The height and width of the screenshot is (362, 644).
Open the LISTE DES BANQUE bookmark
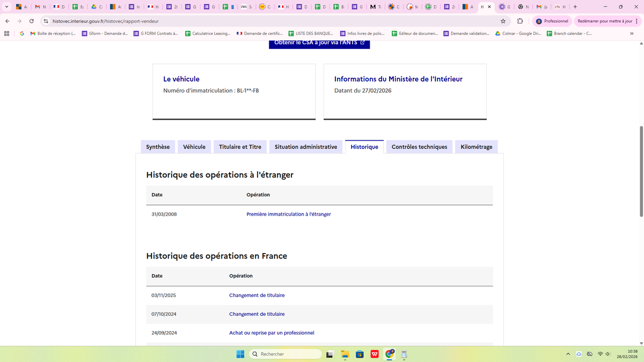click(x=310, y=33)
